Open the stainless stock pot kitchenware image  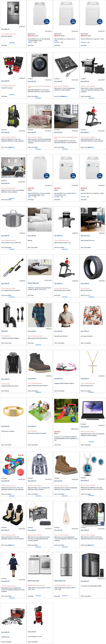click(13, 219)
